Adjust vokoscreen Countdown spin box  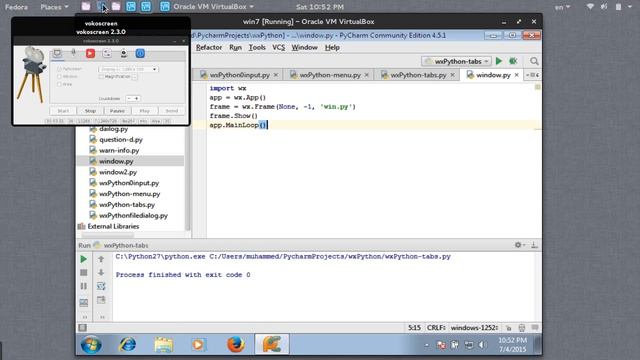133,98
